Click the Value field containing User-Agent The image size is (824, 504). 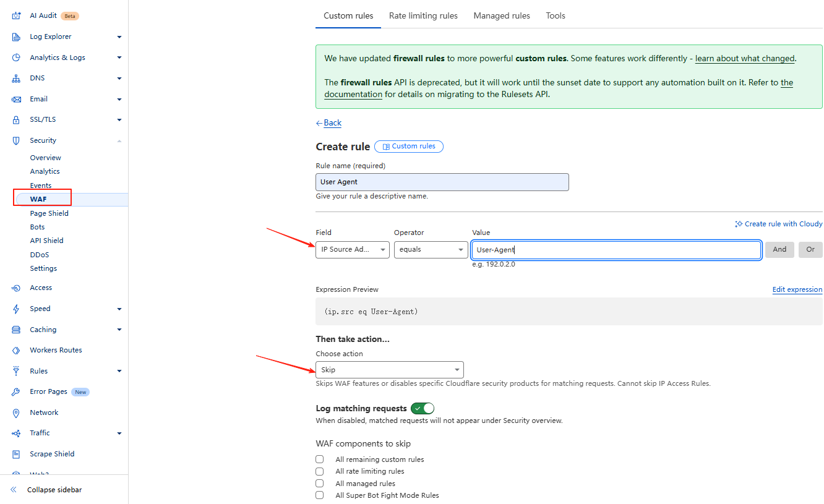[616, 249]
